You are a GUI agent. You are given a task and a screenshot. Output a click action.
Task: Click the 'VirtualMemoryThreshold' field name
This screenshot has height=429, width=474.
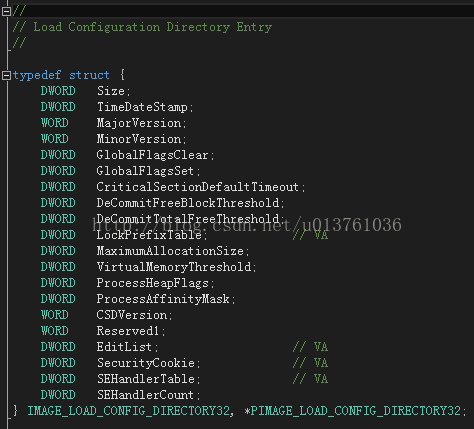(x=174, y=267)
